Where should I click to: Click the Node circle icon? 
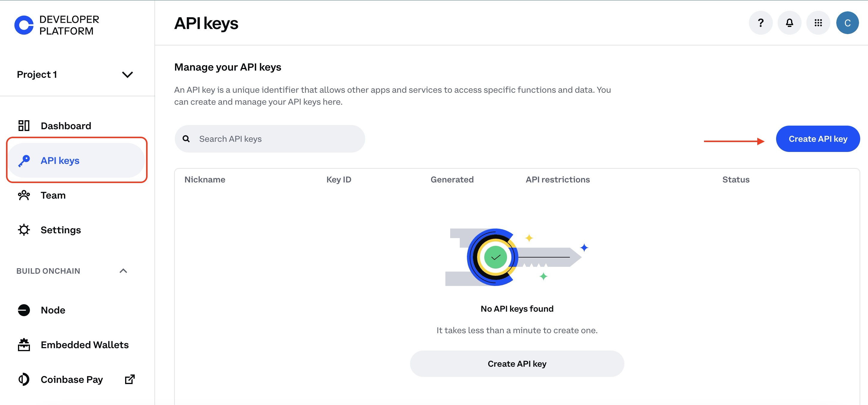pos(24,310)
